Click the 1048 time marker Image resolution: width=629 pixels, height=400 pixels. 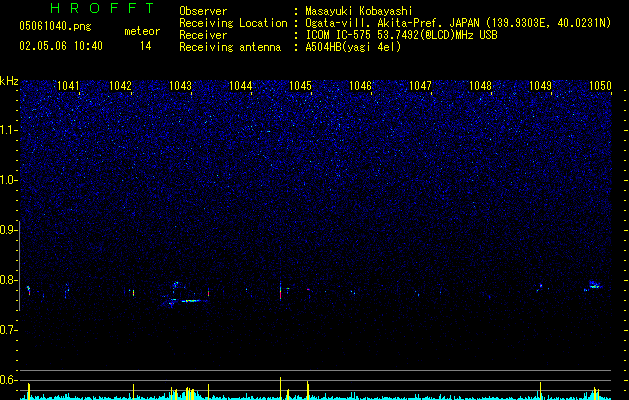coord(481,85)
